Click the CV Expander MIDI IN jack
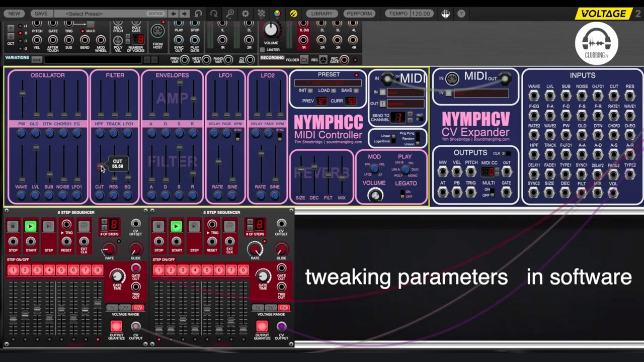644x362 pixels. click(452, 79)
